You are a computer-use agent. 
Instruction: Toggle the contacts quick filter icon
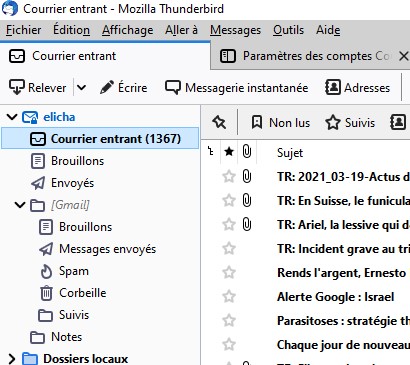[x=398, y=123]
